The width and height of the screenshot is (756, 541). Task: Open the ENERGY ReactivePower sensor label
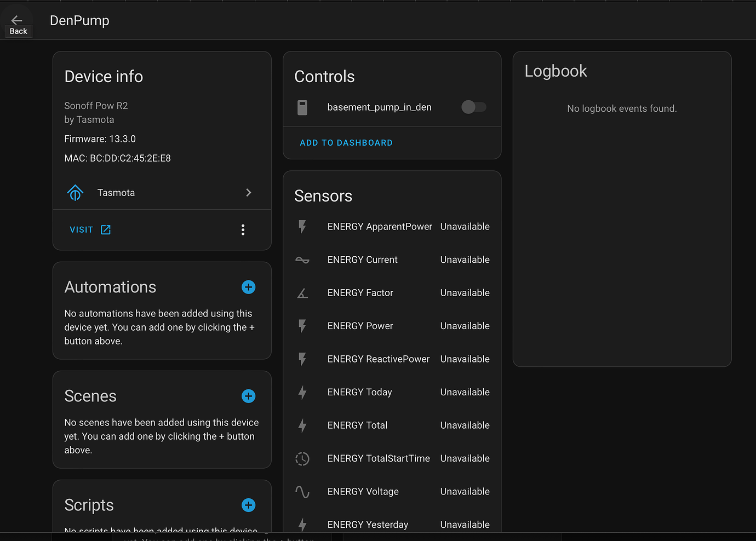(x=379, y=359)
